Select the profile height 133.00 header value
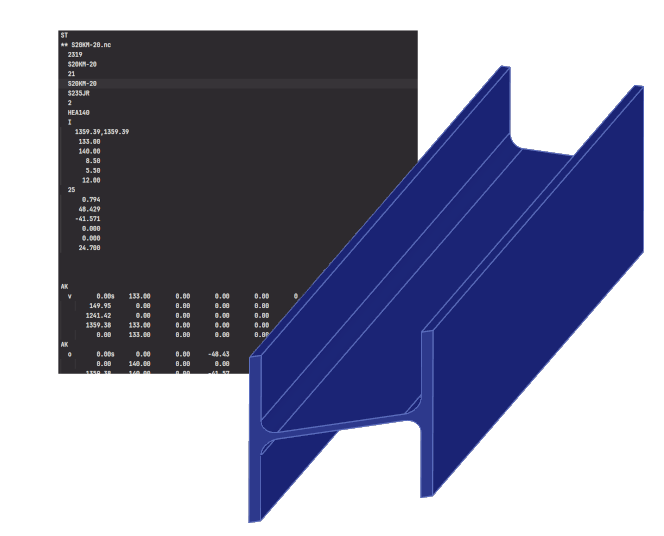This screenshot has width=664, height=536. click(x=89, y=142)
